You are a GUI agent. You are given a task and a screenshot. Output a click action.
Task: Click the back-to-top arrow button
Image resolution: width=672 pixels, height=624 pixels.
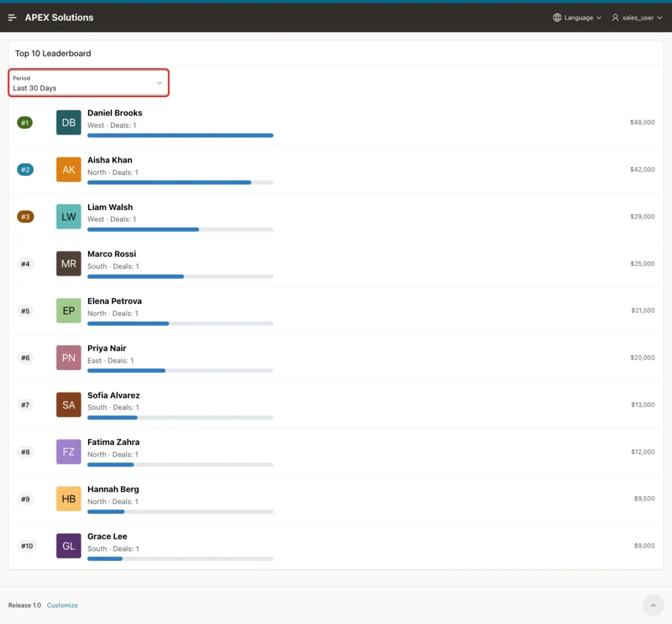(x=653, y=605)
